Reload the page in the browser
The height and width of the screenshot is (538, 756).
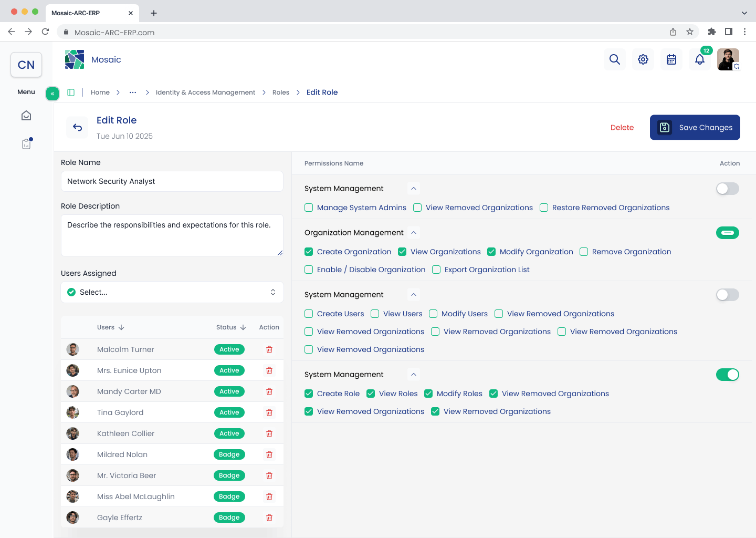tap(45, 32)
